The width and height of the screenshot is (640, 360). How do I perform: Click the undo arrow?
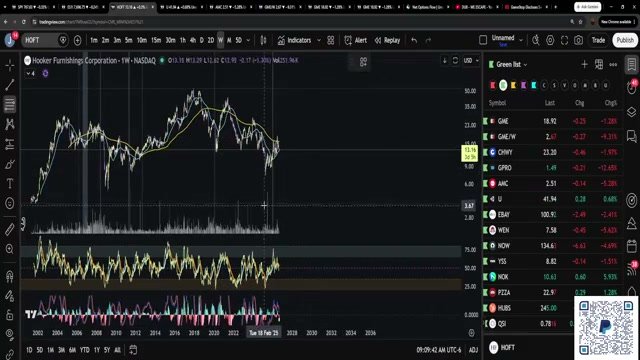(x=414, y=40)
